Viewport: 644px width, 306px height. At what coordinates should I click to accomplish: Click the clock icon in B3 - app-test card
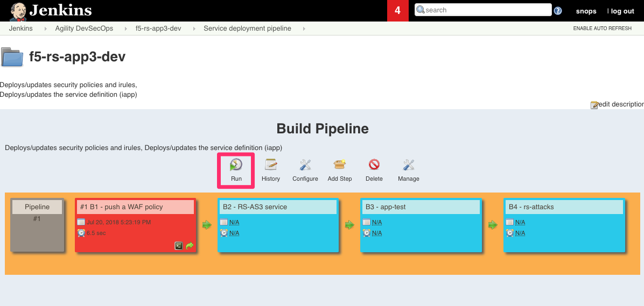(x=367, y=233)
